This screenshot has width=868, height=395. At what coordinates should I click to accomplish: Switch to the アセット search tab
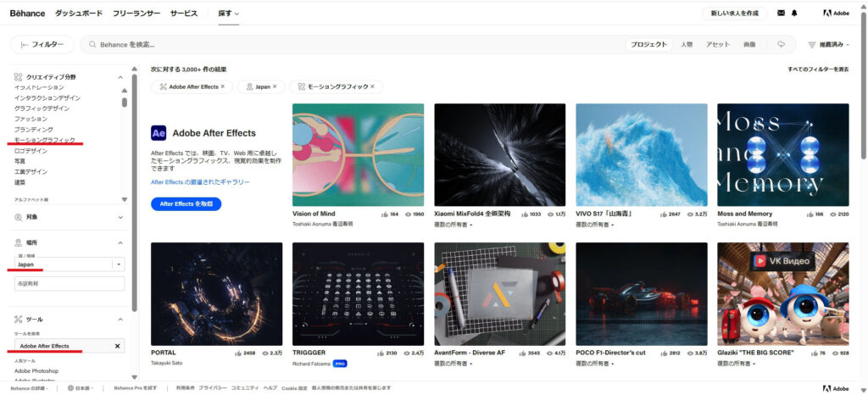717,44
